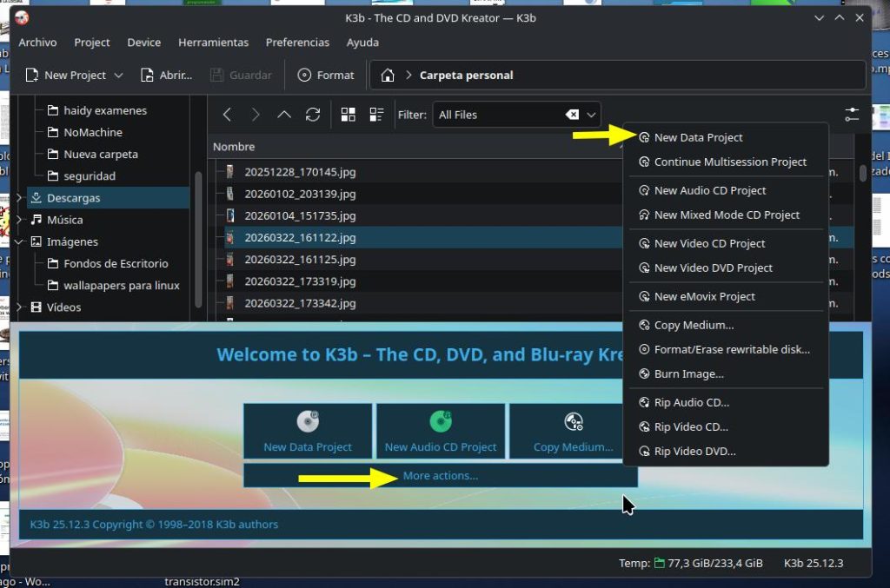Select the Fondos de Escritorio folder
The height and width of the screenshot is (588, 890).
116,264
